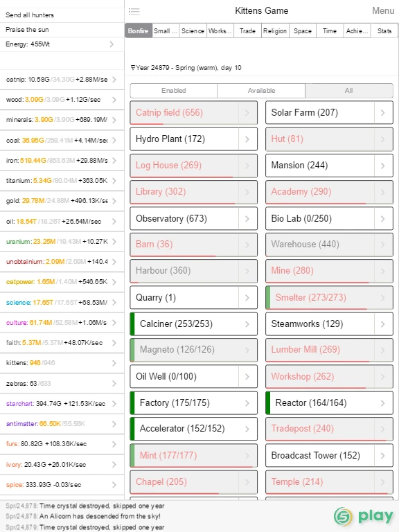Click the Bio Lab (0/250) building
The image size is (399, 532).
click(x=320, y=218)
